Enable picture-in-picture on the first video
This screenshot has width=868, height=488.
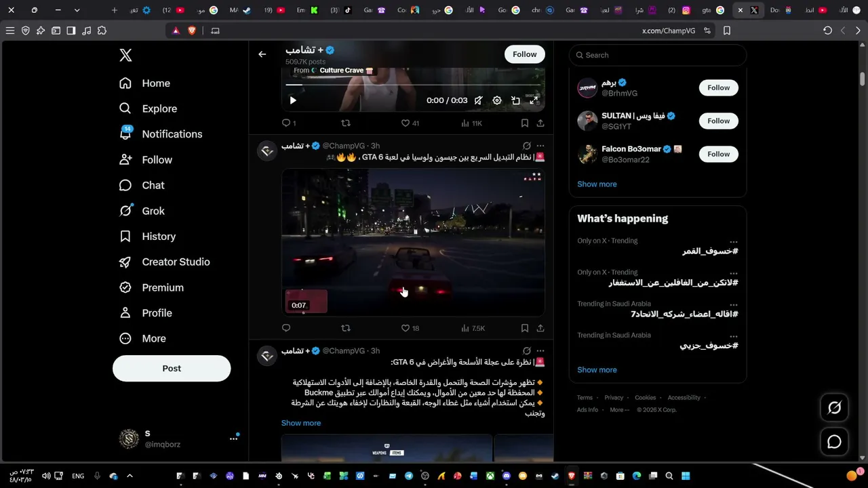(x=515, y=100)
